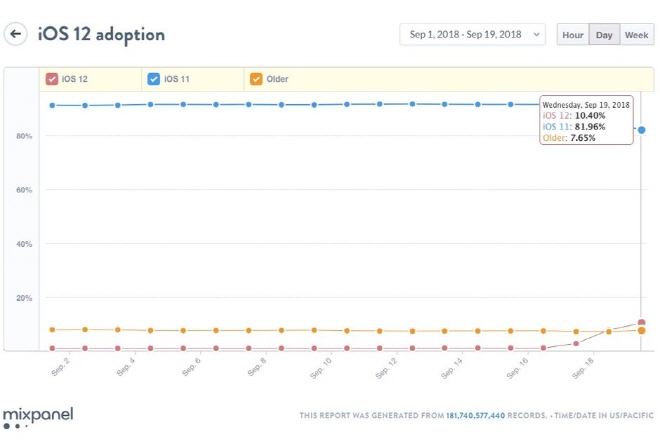Screen dimensions: 660x440
Task: Click the Older orange point for Sep 19
Action: (641, 331)
